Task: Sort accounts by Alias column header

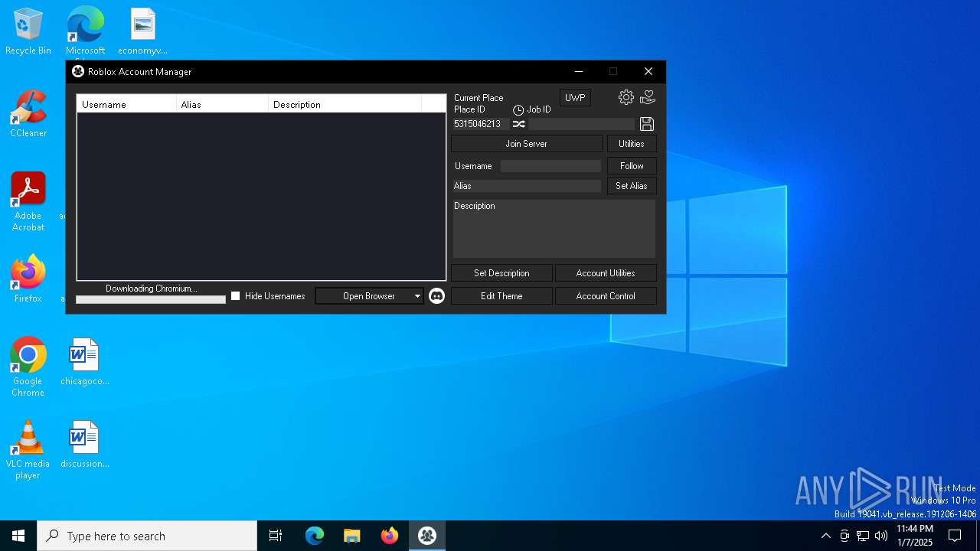Action: [223, 104]
